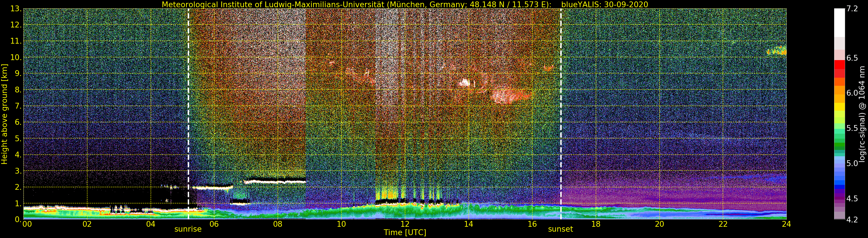Click the colorbar tick value 5.0
The image size is (868, 238).
click(x=852, y=163)
